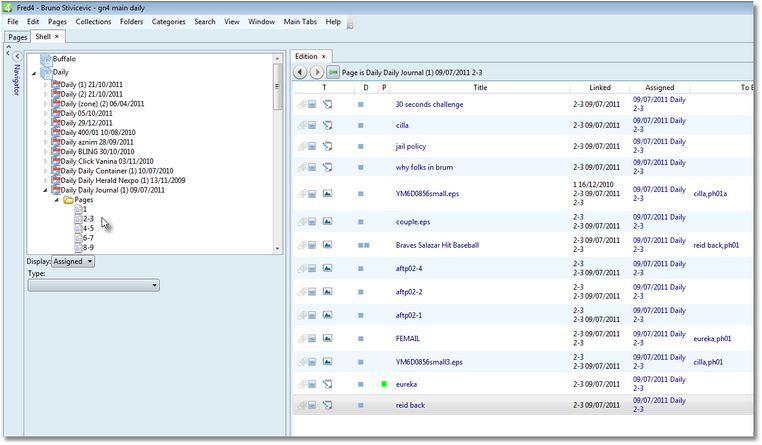Viewport: 762px width, 445px height.
Task: Open the Collections menu
Action: coord(93,22)
